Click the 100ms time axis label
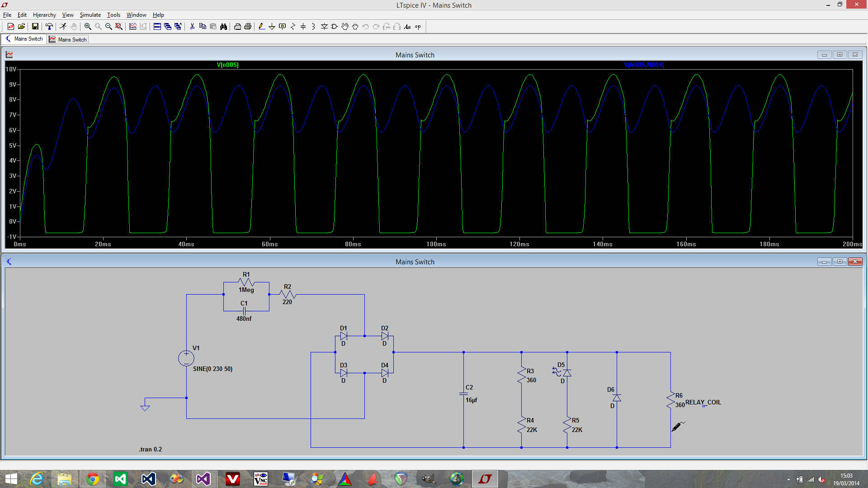The height and width of the screenshot is (488, 868). click(436, 244)
